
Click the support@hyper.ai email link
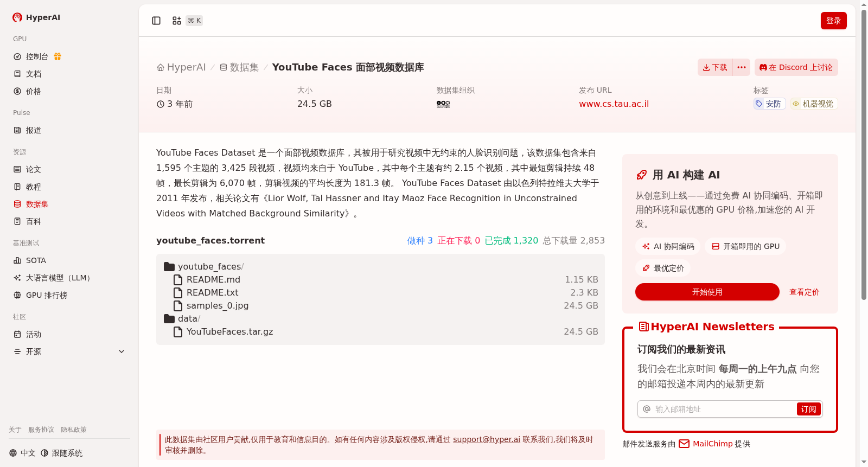tap(487, 439)
